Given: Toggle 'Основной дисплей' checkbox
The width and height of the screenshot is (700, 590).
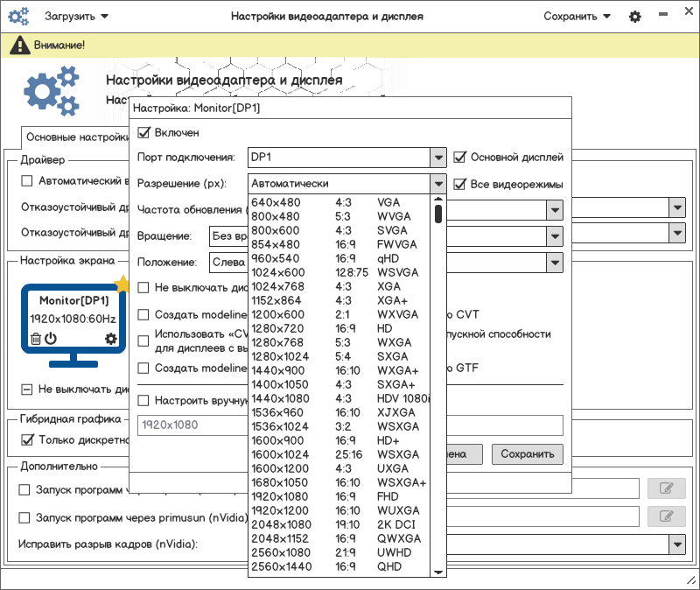Looking at the screenshot, I should [461, 158].
